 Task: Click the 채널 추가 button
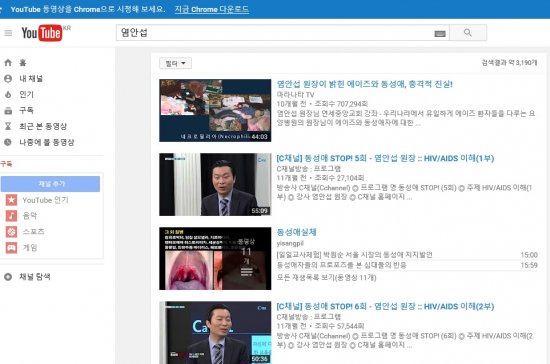point(50,184)
